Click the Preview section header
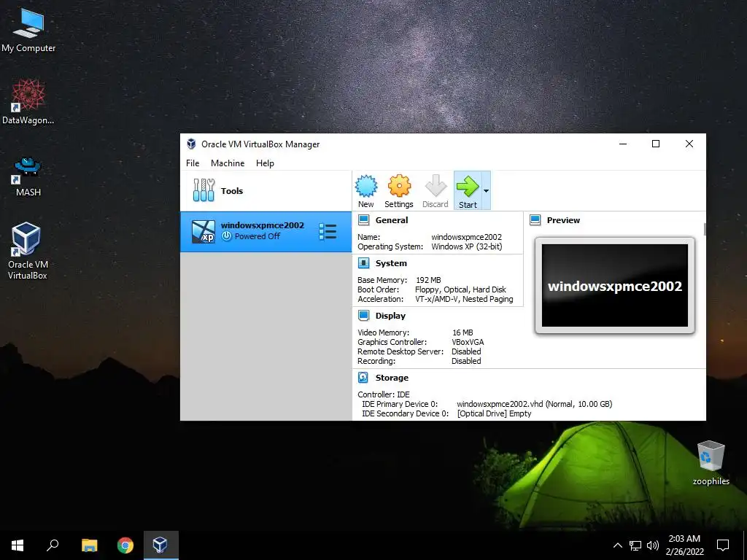This screenshot has width=747, height=560. pos(563,220)
